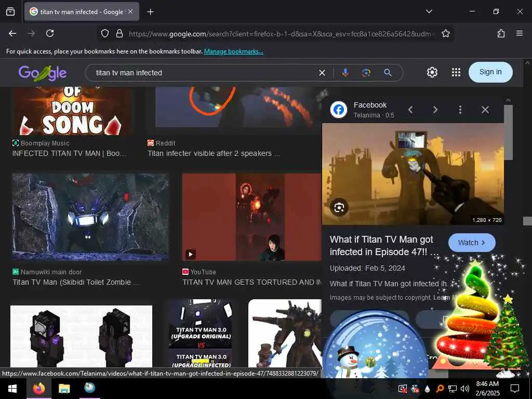
Task: Open the Namuwiki Titan TV Man thumbnail
Action: point(90,217)
